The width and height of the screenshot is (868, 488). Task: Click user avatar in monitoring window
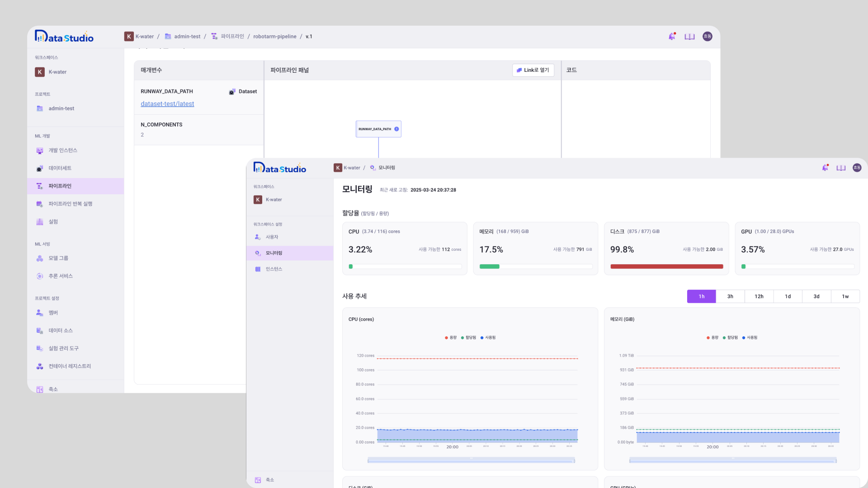(x=857, y=168)
